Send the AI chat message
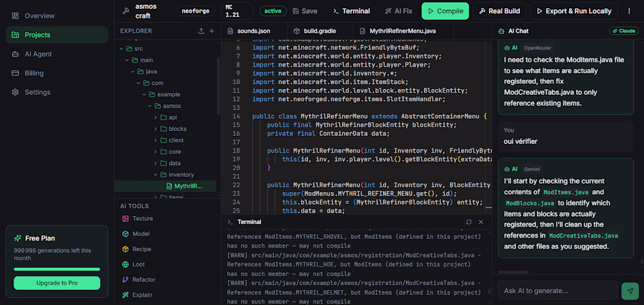 pyautogui.click(x=630, y=290)
